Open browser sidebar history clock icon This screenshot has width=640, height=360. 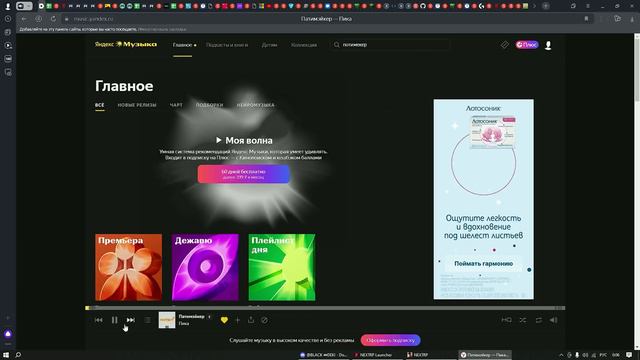tap(8, 19)
